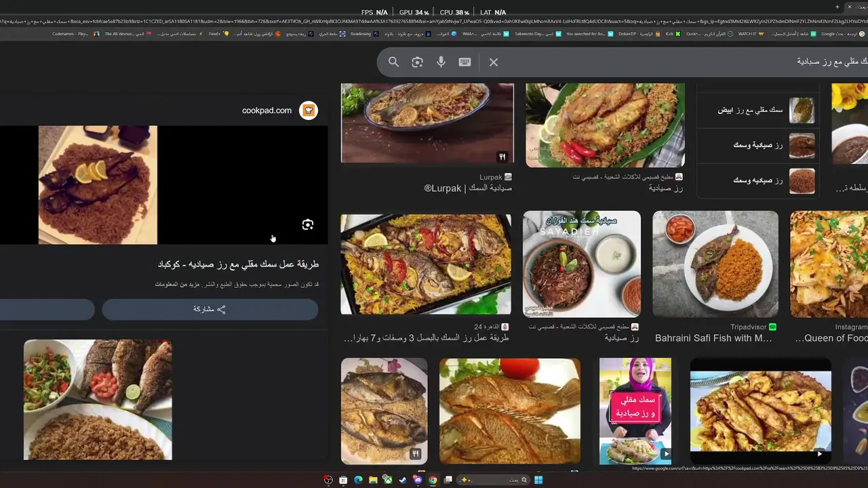Open the Instagram Queen of Food image result
Viewport: 868px width, 488px height.
point(829,264)
